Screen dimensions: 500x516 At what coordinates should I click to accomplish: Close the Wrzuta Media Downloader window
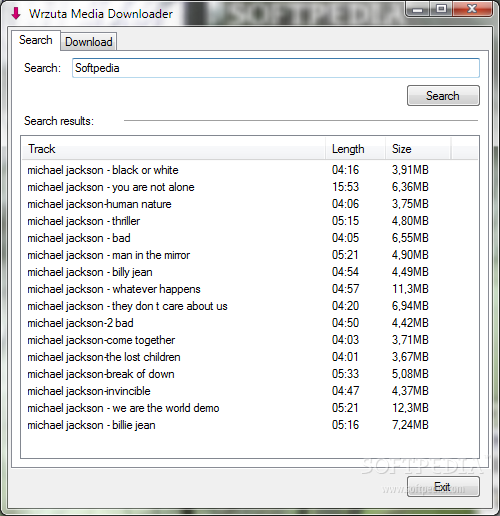tap(472, 9)
